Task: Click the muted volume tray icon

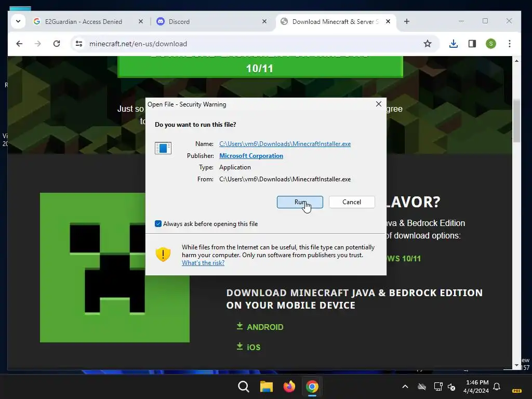Action: click(451, 387)
